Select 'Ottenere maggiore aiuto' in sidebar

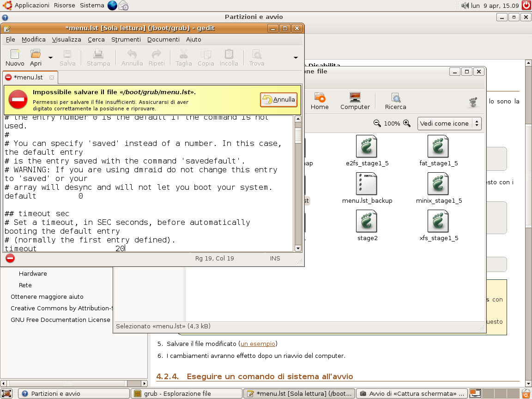pos(47,296)
